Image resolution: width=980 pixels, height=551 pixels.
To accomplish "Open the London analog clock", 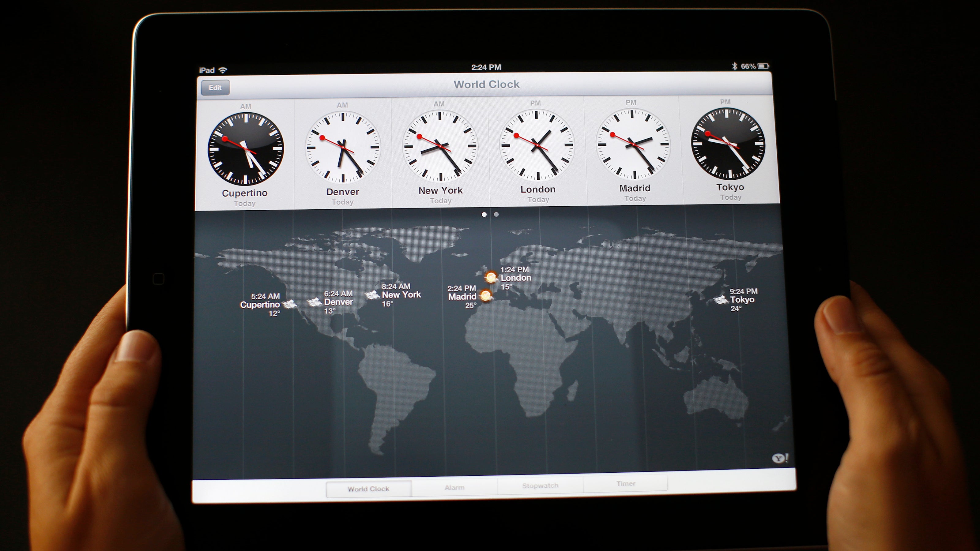I will (x=537, y=144).
